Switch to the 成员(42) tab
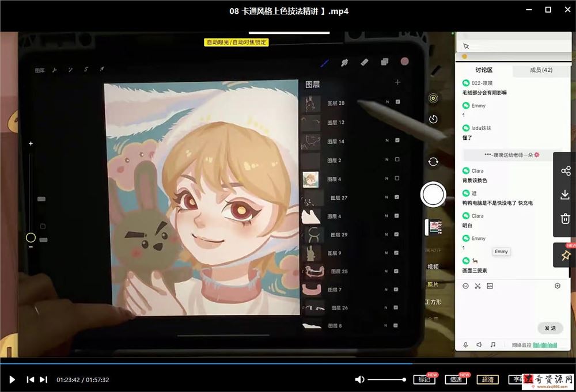576x392 pixels. [541, 70]
